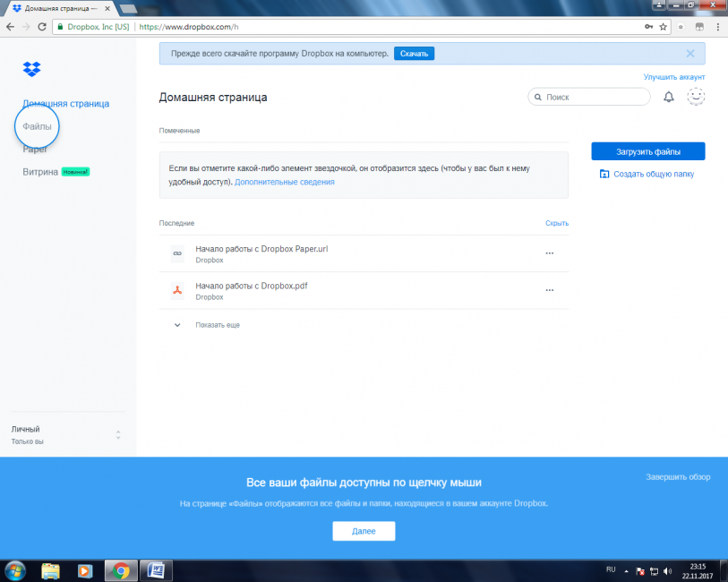Click the shared folder icon

pyautogui.click(x=604, y=174)
